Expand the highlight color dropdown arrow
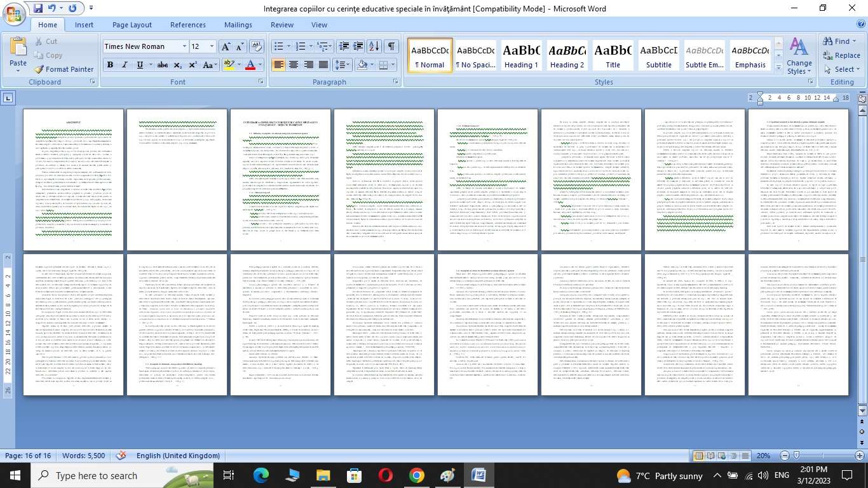The width and height of the screenshot is (868, 488). (238, 65)
